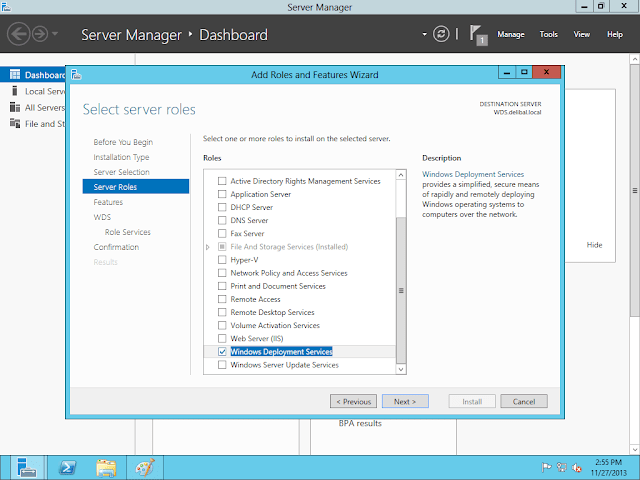Viewport: 640px width, 480px height.
Task: Go to Features step in wizard
Action: [x=108, y=202]
